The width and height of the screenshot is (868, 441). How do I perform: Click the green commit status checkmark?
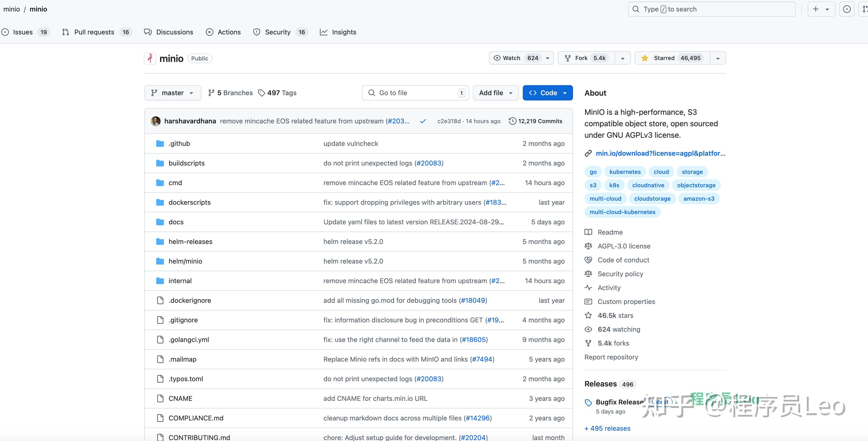423,121
